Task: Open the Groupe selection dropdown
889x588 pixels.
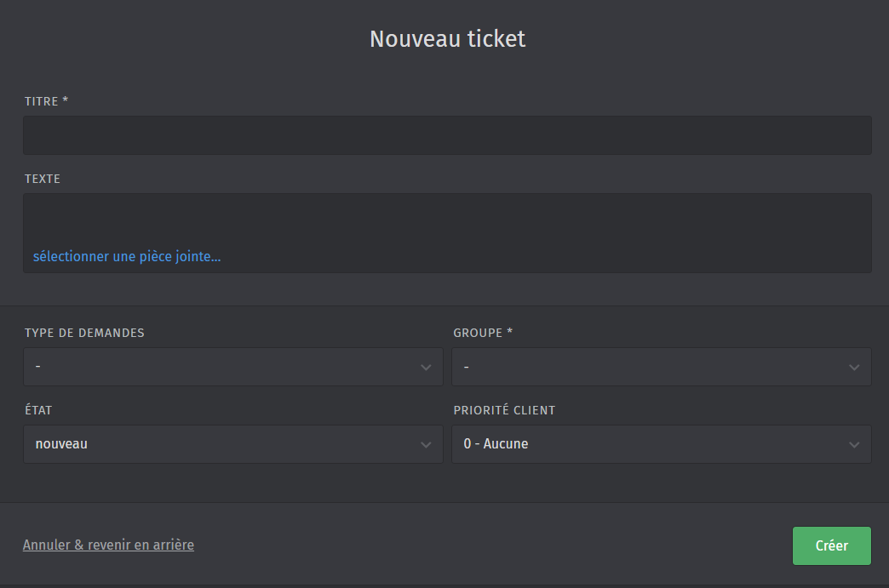Action: point(662,367)
